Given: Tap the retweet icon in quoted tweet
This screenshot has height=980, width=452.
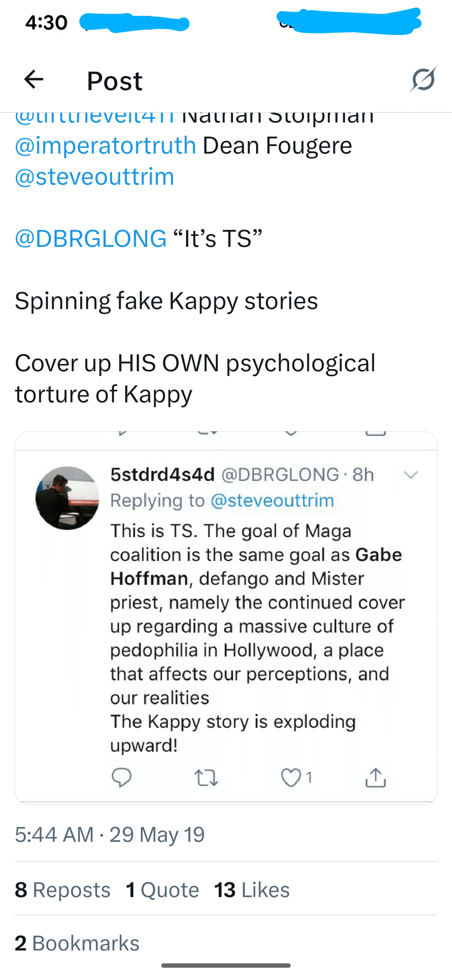Looking at the screenshot, I should click(206, 778).
